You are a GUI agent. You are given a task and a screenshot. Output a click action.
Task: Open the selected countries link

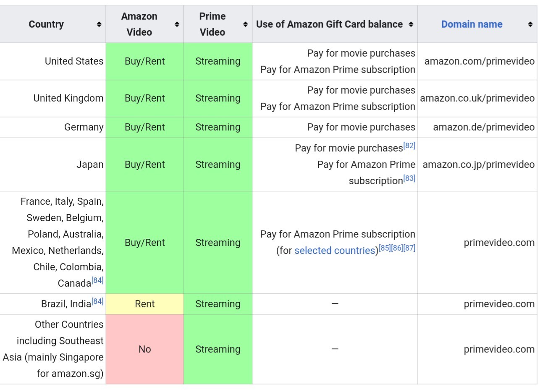point(334,251)
